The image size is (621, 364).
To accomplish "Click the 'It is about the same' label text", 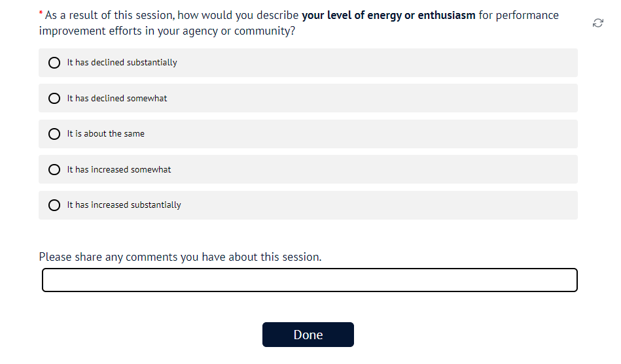I will [106, 134].
